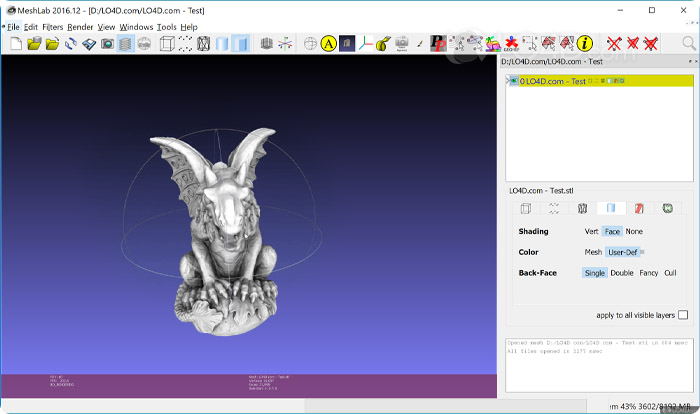Click the yellow 'A' annotation toolbar icon
The image size is (700, 414).
pos(328,43)
